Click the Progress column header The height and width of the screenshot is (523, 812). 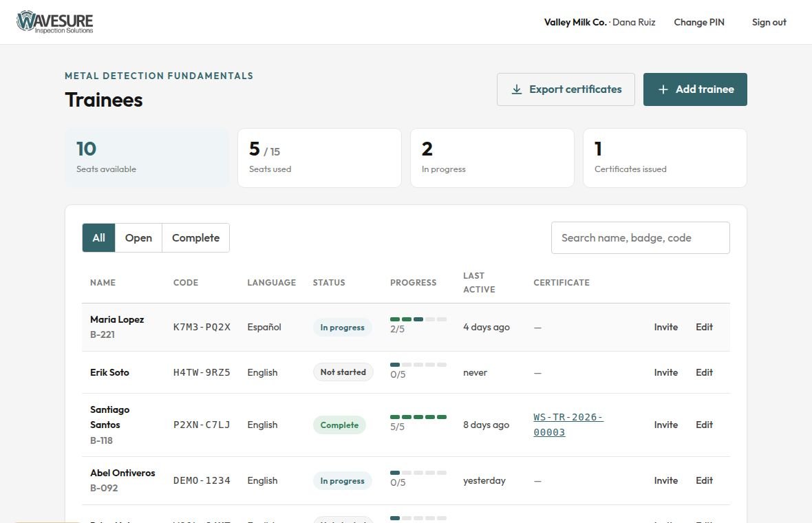point(414,283)
